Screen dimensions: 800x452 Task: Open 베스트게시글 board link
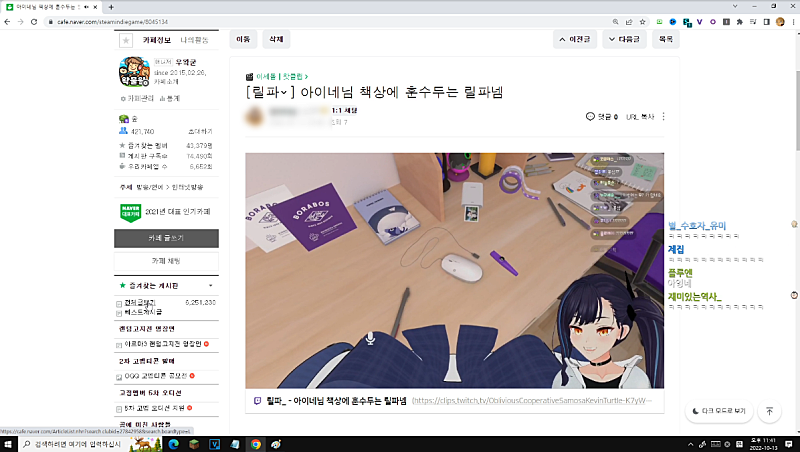pos(143,312)
